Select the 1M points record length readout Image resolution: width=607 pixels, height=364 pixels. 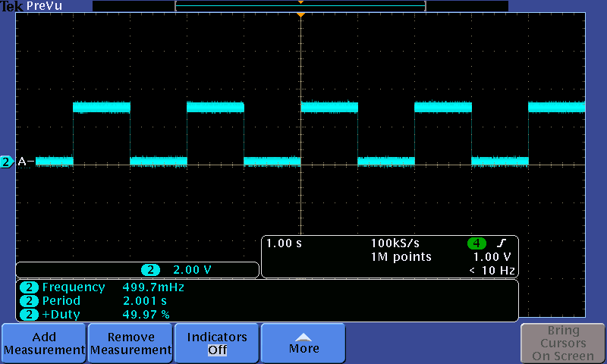pyautogui.click(x=401, y=257)
